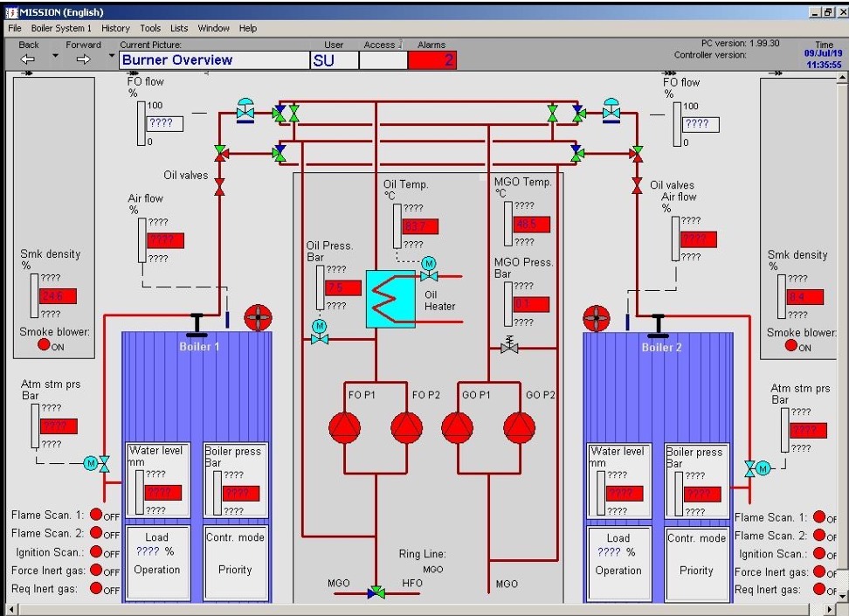Click left Ignition Scan. OFF indicator

96,551
